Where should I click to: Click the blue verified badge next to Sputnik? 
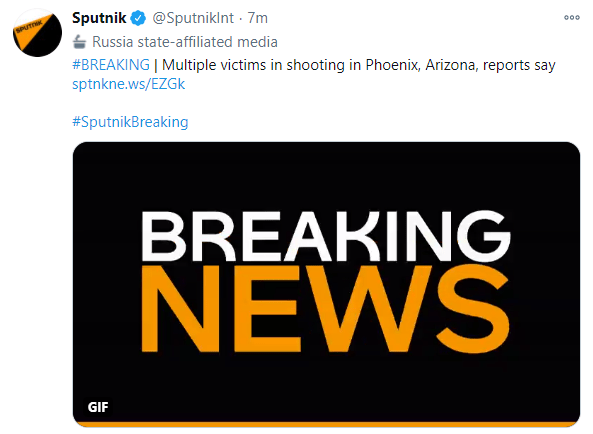(x=138, y=18)
